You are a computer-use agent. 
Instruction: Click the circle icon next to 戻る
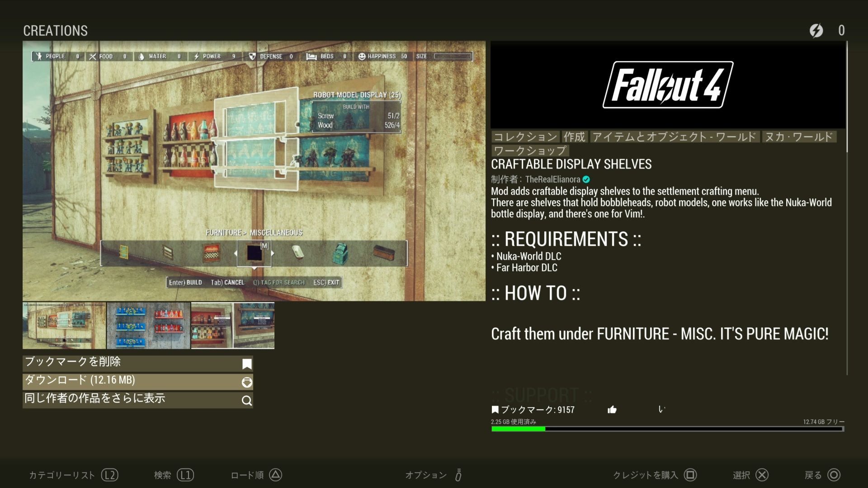pyautogui.click(x=834, y=475)
